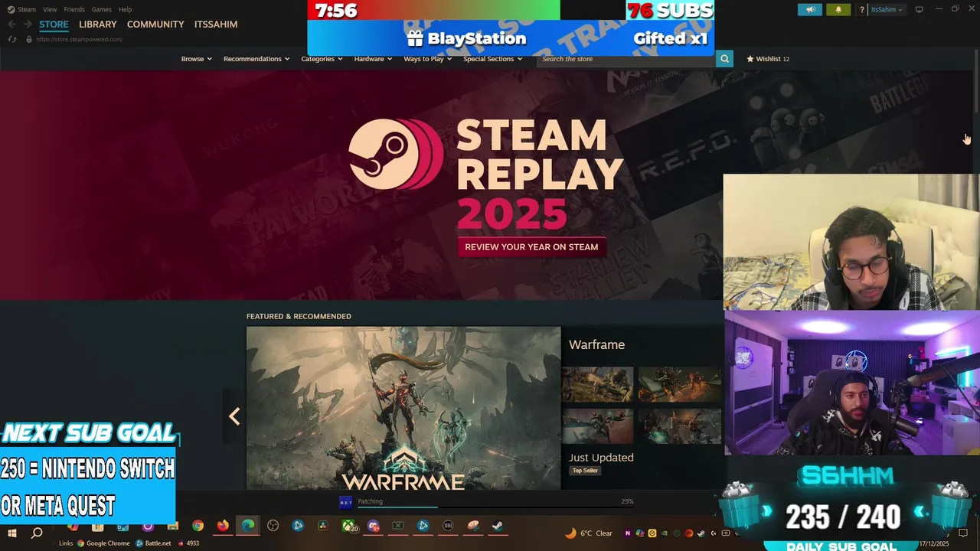Select top-left Warframe screenshot thumbnail
This screenshot has height=551, width=980.
[597, 384]
